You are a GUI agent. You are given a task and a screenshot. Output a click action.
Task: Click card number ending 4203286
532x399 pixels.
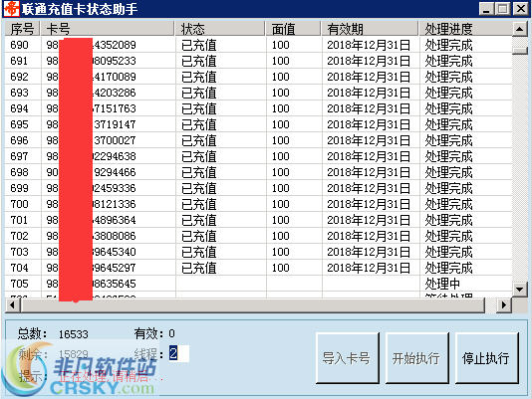91,93
